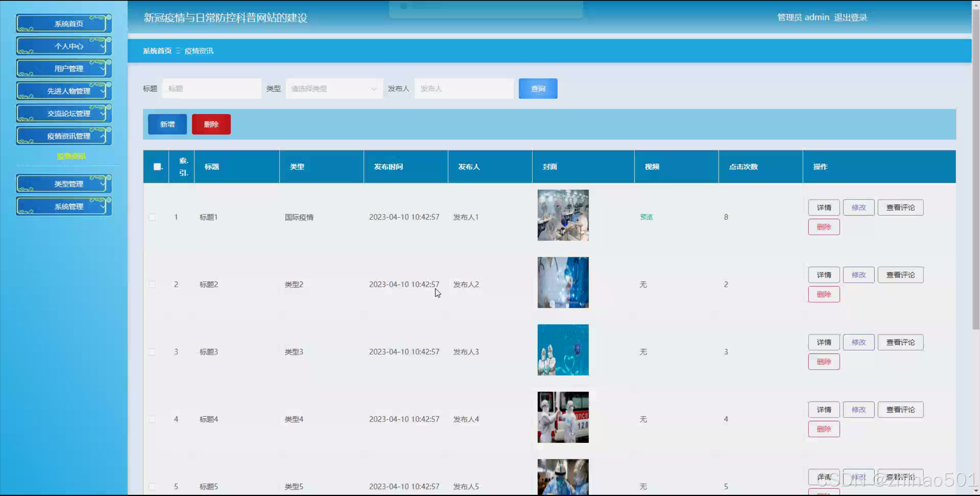Image resolution: width=980 pixels, height=496 pixels.
Task: Check the checkbox for row 标题1
Action: (152, 217)
